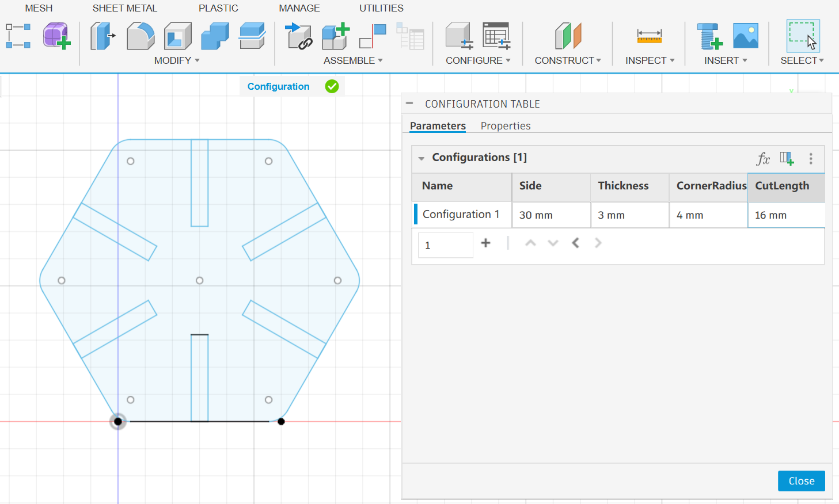The image size is (839, 504).
Task: Expand the SELECT dropdown menu
Action: coord(802,60)
